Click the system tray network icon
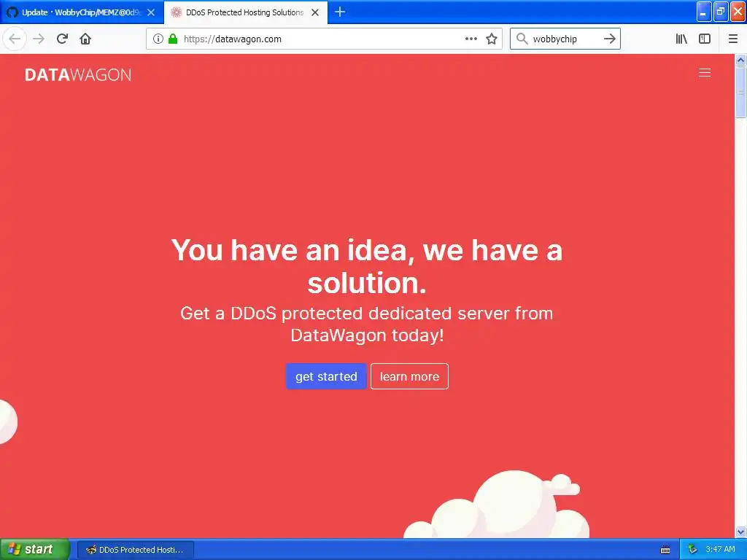Viewport: 747px width, 560px height. click(692, 549)
